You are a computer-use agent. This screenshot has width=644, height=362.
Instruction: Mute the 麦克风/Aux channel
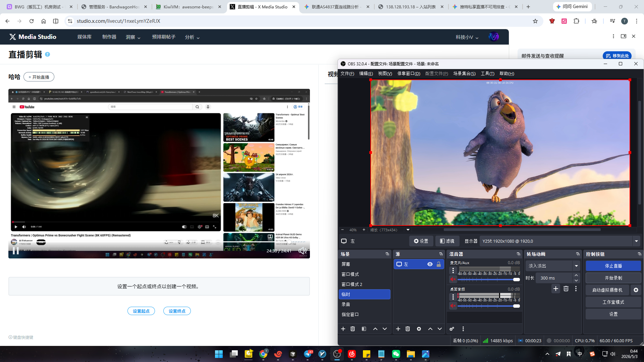tap(453, 279)
